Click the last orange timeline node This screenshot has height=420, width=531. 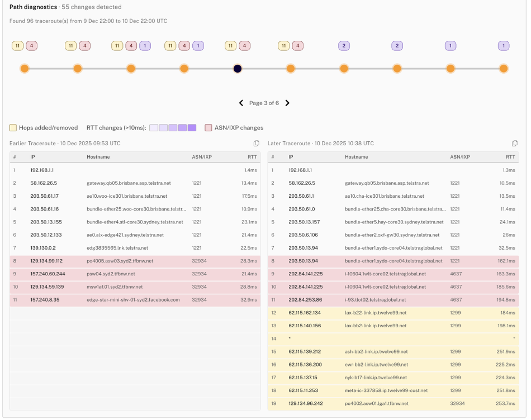504,69
